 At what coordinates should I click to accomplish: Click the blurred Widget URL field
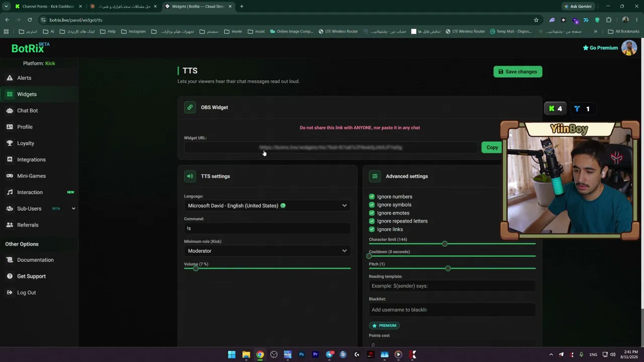[x=331, y=147]
